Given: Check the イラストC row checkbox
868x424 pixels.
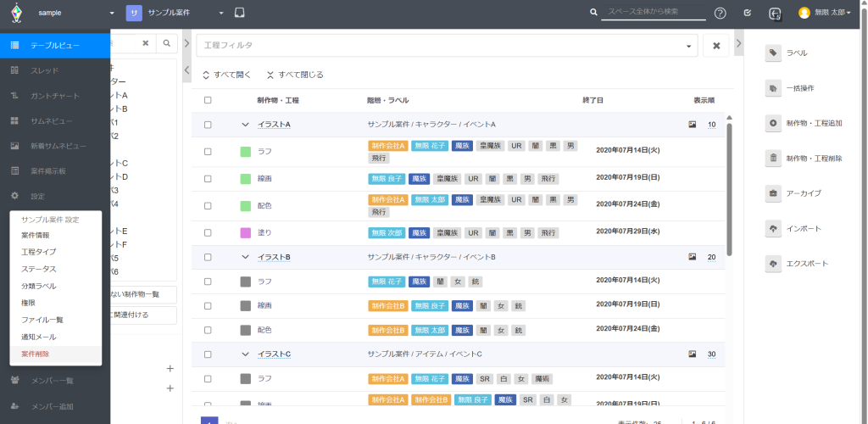Looking at the screenshot, I should tap(208, 354).
